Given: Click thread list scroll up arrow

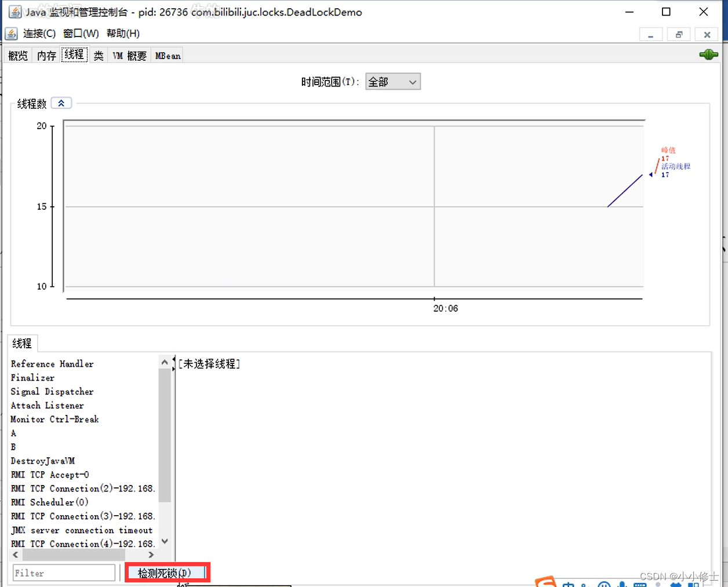Looking at the screenshot, I should coord(165,362).
